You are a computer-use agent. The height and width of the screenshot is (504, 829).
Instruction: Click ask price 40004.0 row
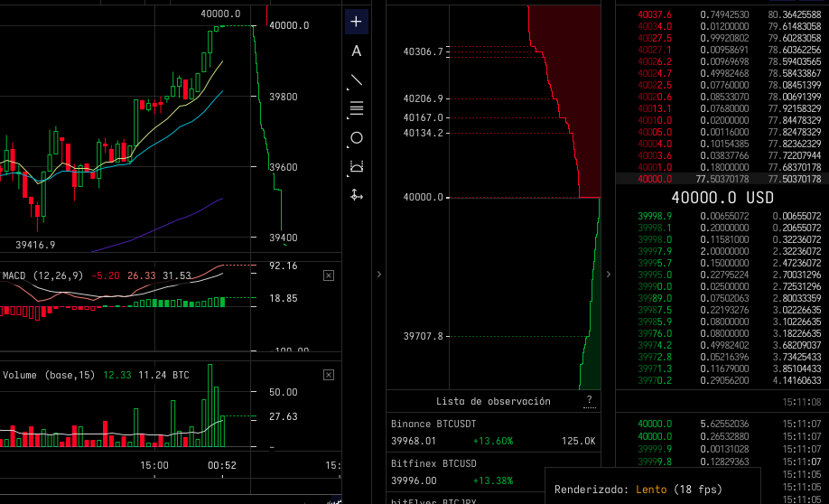722,144
